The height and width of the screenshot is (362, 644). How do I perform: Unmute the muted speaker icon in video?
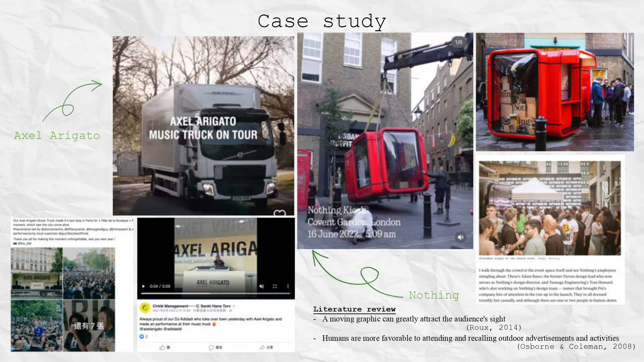[x=262, y=286]
